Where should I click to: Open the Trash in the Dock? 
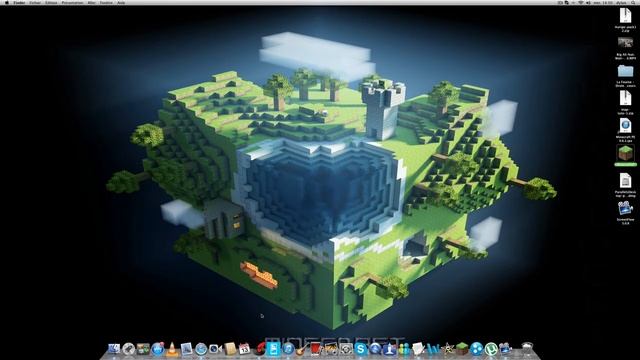pos(527,349)
